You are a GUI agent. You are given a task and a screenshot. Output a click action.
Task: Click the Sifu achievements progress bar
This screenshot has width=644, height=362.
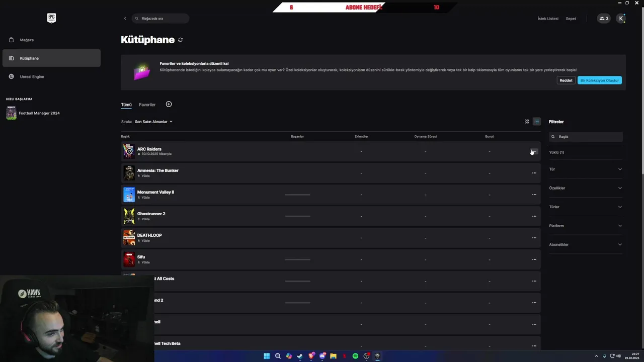coord(297,259)
